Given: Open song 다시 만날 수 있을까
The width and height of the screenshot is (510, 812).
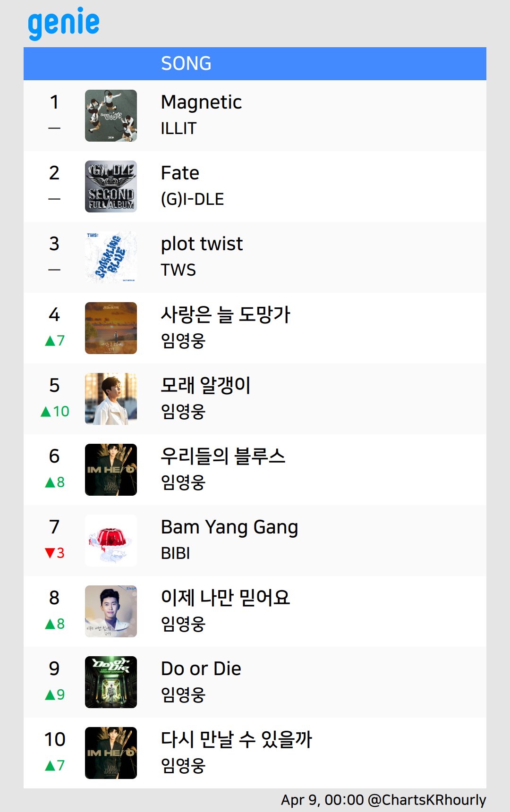Looking at the screenshot, I should (236, 739).
